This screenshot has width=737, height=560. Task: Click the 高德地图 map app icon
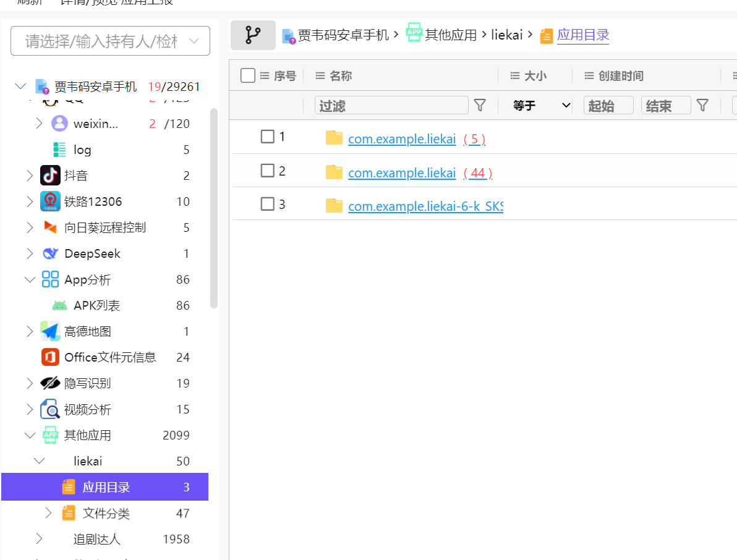[x=50, y=331]
